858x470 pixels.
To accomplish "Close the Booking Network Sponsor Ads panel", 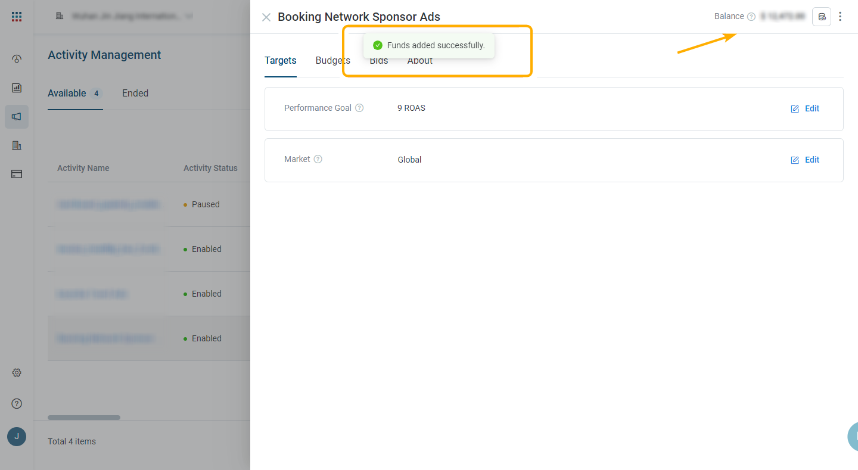I will pos(266,18).
